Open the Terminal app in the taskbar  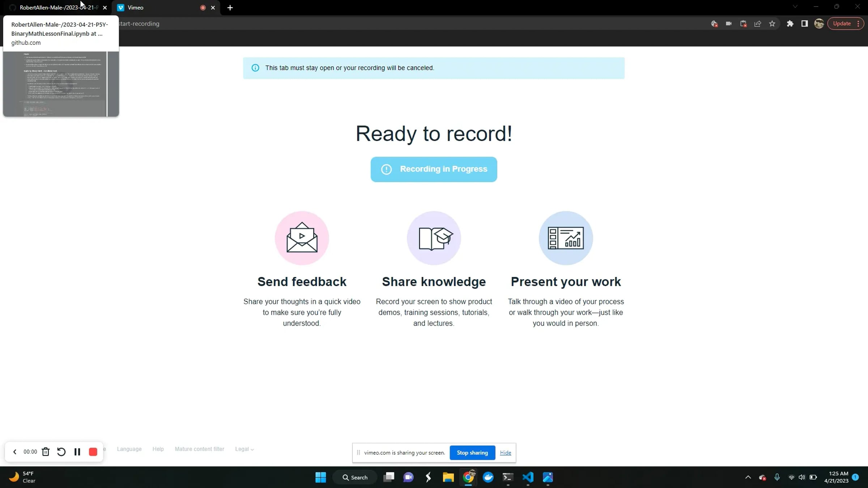pyautogui.click(x=508, y=478)
